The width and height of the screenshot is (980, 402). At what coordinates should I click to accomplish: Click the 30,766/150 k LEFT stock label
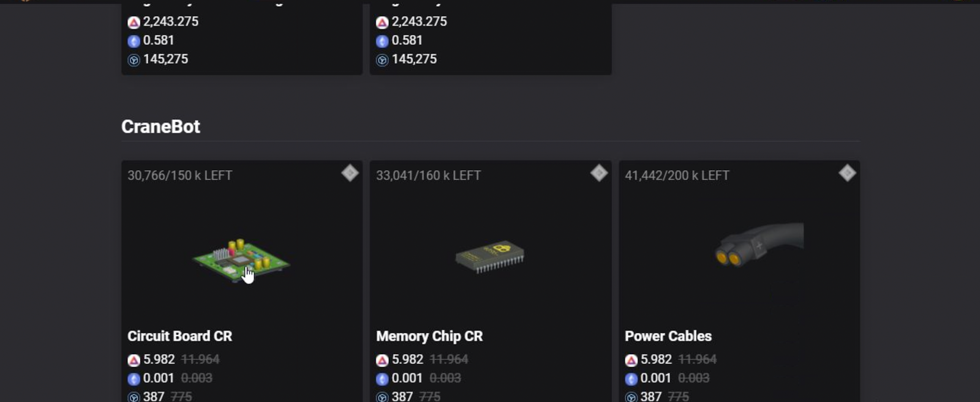[179, 176]
